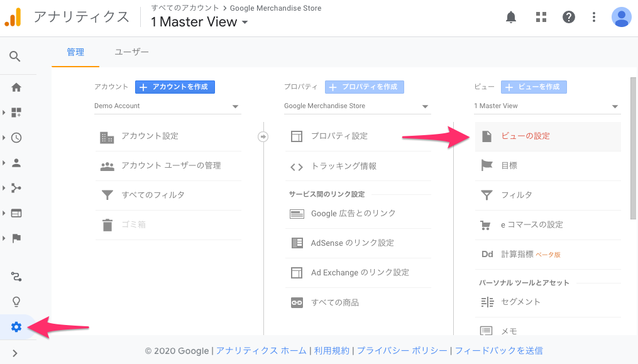Image resolution: width=638 pixels, height=364 pixels.
Task: Click the トラッキング情報 code brackets icon
Action: point(297,167)
